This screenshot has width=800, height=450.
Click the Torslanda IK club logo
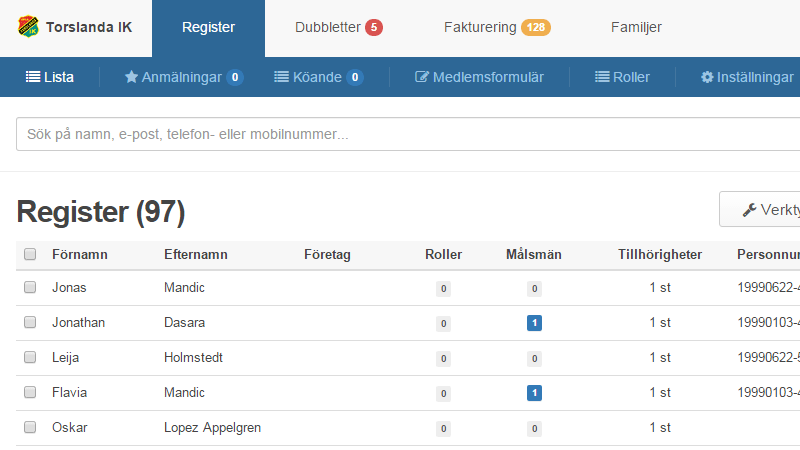[x=29, y=27]
